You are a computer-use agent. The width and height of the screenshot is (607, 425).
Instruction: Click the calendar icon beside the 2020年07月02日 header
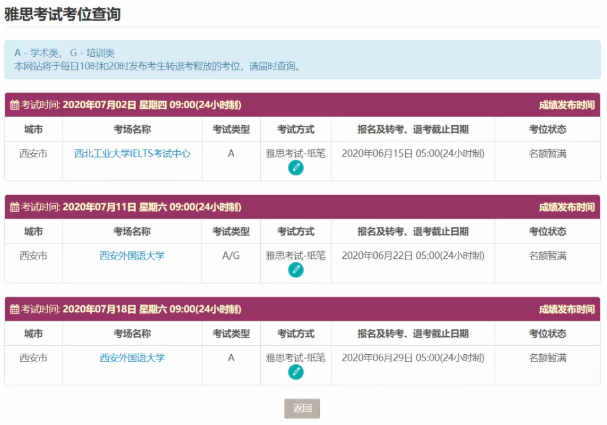click(x=14, y=105)
